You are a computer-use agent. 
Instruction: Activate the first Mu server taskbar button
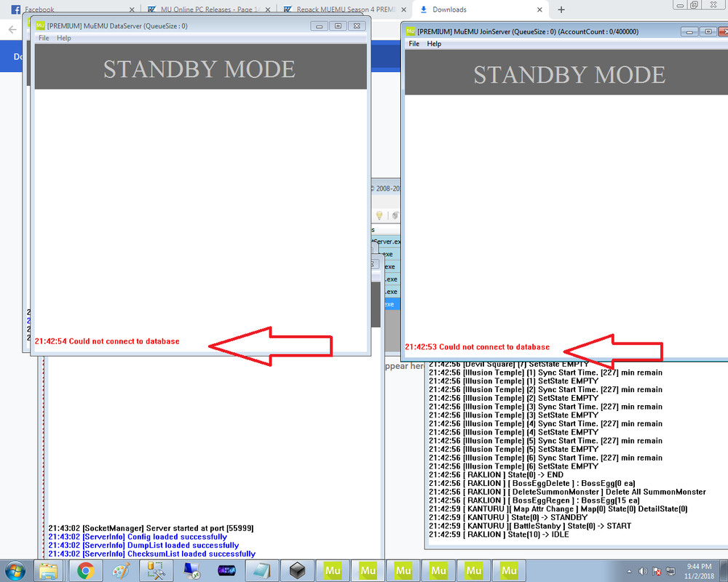[333, 571]
